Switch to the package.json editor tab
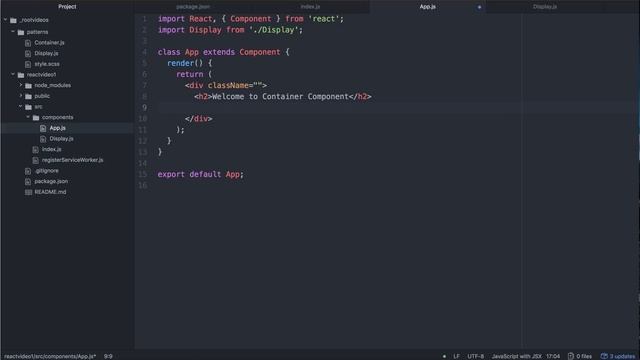Screen dimensions: 640x360 [193, 7]
